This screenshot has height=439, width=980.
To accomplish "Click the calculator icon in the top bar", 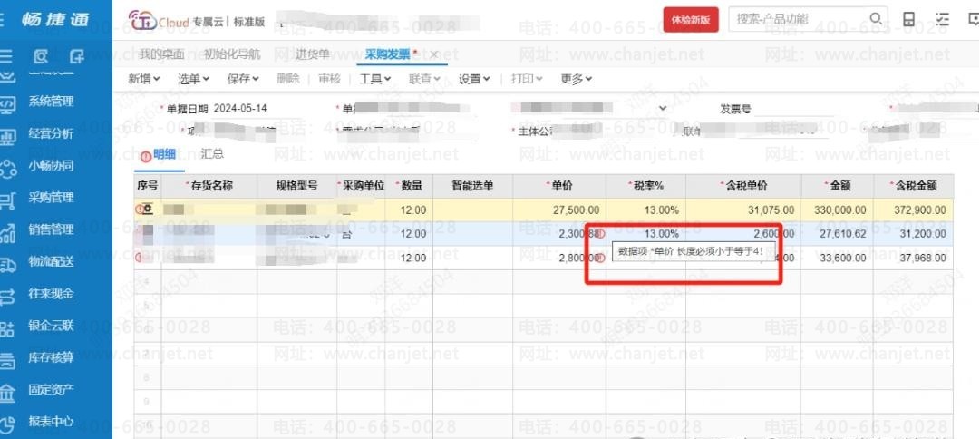I will click(x=908, y=19).
